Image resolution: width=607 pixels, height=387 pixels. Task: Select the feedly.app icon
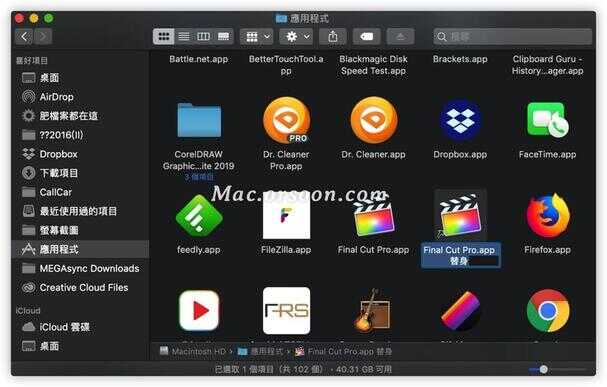[x=199, y=216]
